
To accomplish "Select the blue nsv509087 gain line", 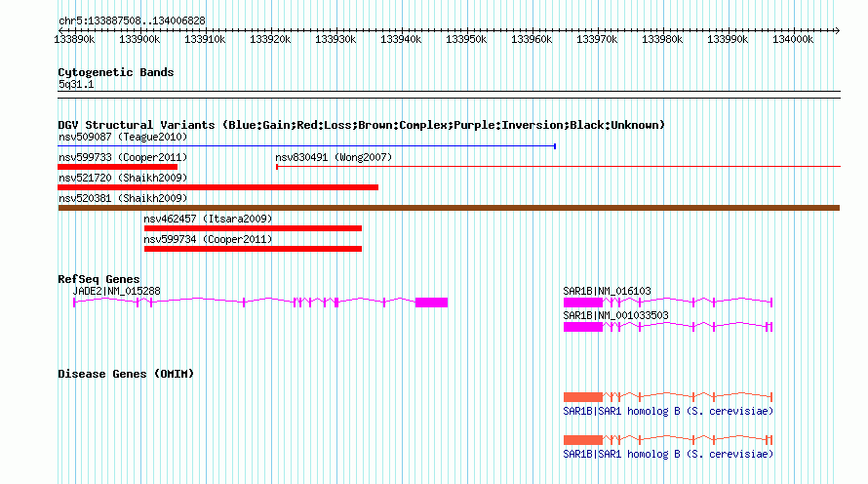I will coord(306,146).
